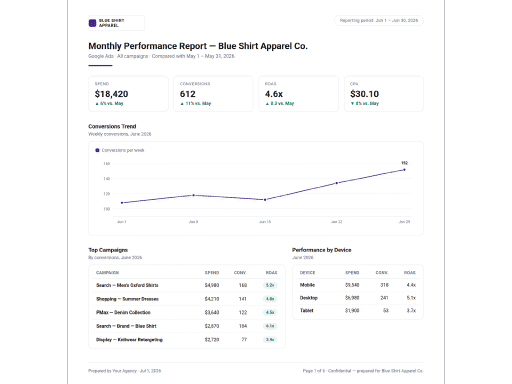The width and height of the screenshot is (512, 384).
Task: Click the Jun 15 data point on chart
Action: point(265,200)
